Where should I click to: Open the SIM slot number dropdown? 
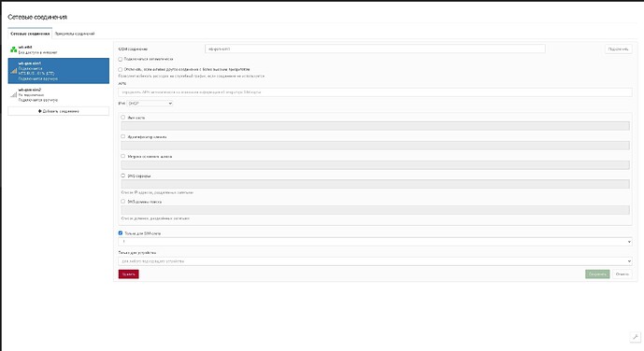375,242
